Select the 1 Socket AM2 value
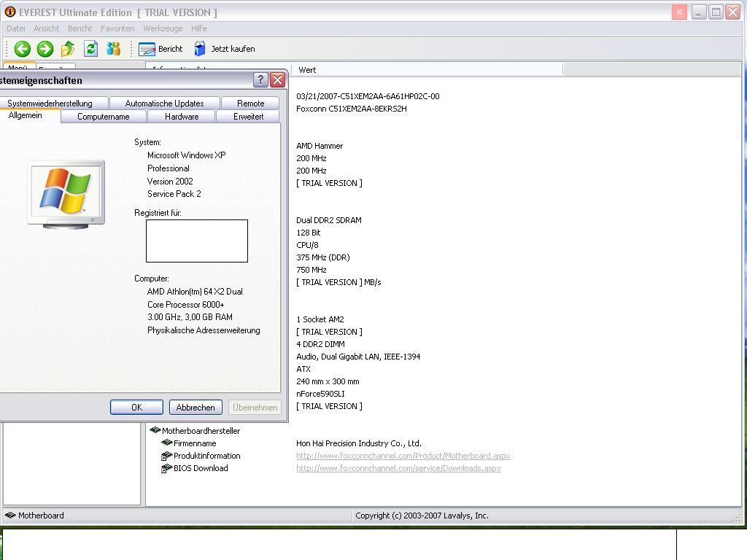 tap(320, 319)
